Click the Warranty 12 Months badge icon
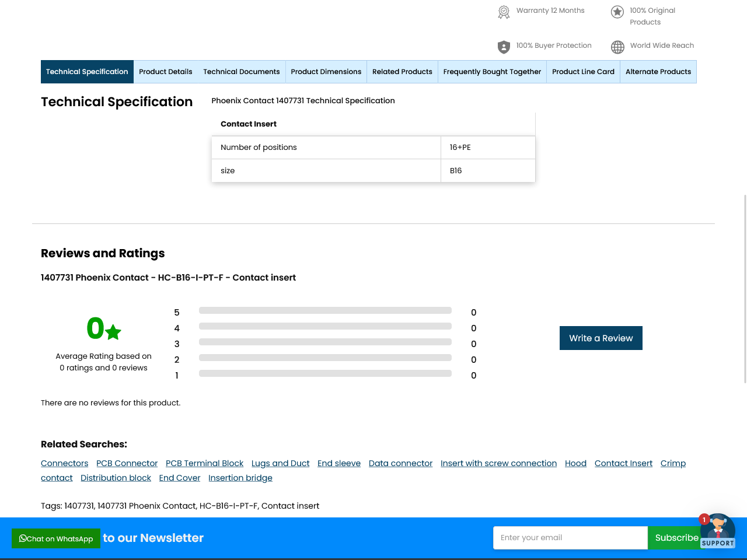This screenshot has height=560, width=747. 504,12
